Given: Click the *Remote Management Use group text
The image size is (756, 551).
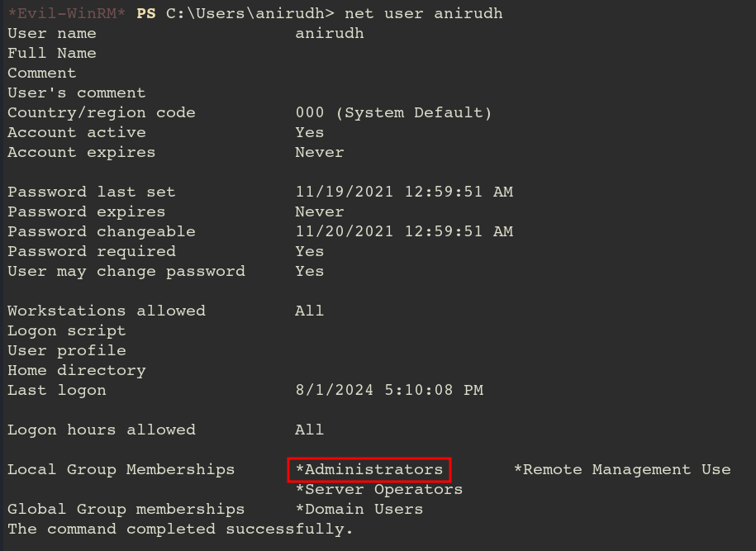Looking at the screenshot, I should point(622,469).
